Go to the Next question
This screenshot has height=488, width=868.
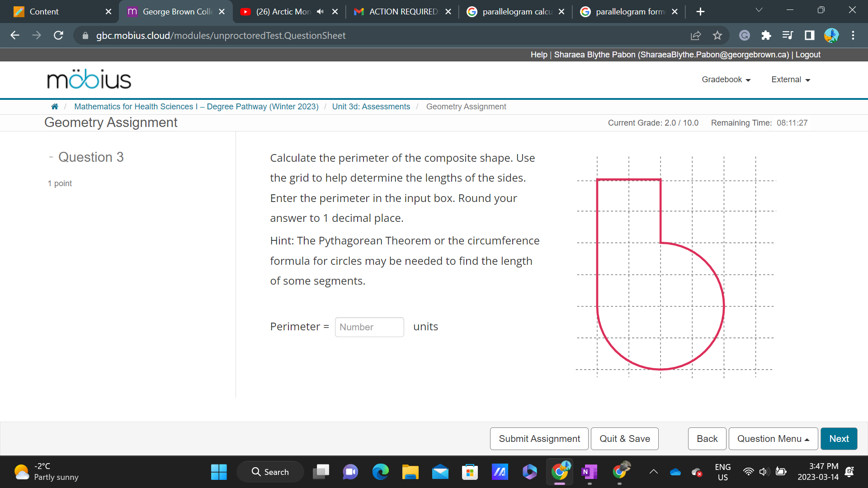pos(839,439)
